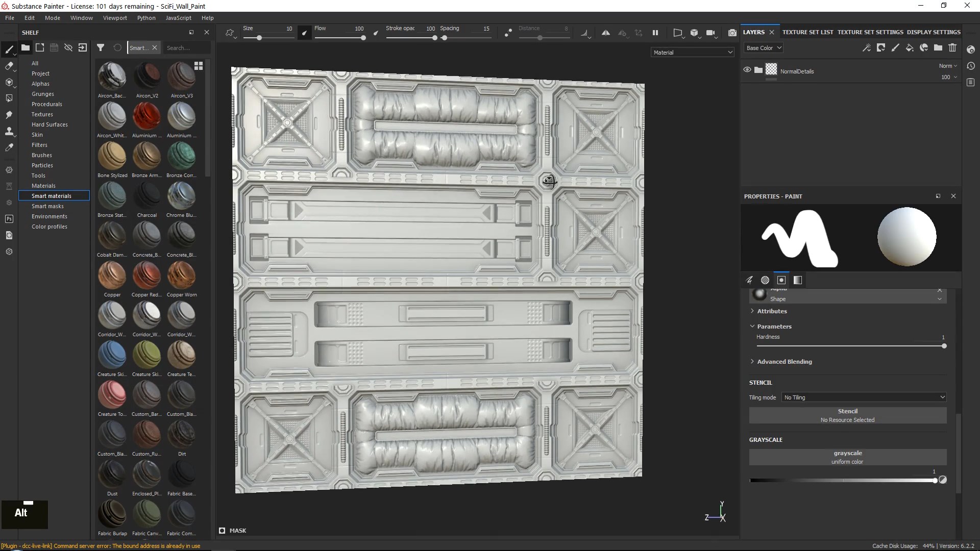Adjust the Hardness slider handle
980x551 pixels.
click(x=944, y=346)
